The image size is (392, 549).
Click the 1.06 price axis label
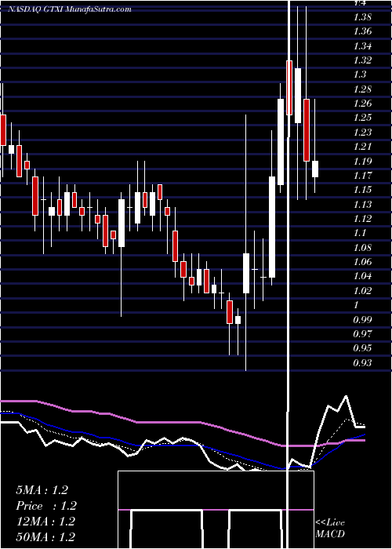tap(362, 262)
